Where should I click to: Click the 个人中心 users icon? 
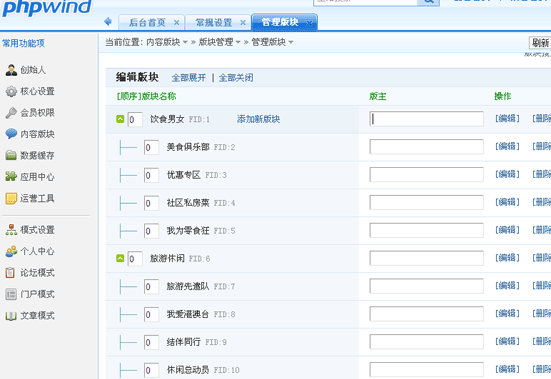click(11, 251)
